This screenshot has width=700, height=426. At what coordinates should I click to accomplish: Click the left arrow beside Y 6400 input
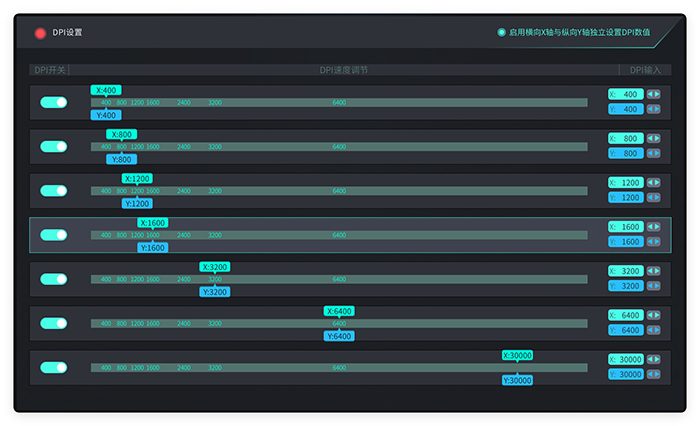(x=650, y=330)
